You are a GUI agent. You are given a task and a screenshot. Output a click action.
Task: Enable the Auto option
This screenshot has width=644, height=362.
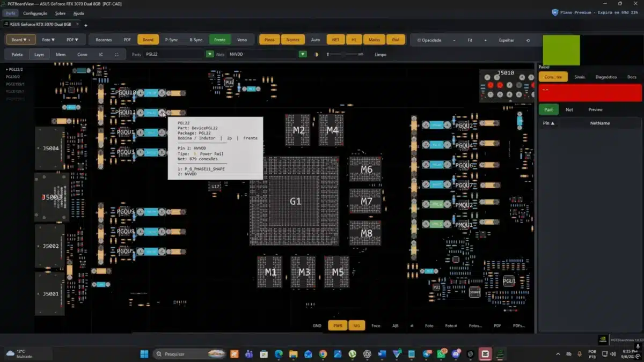pos(316,40)
